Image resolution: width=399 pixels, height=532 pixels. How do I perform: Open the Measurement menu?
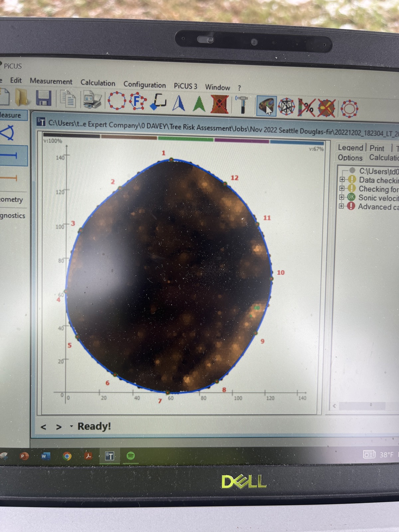(x=51, y=81)
